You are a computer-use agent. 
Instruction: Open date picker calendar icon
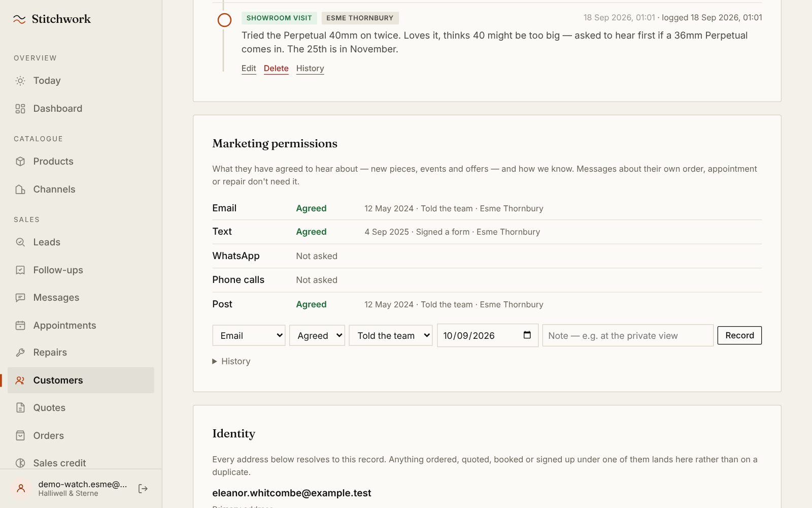point(527,335)
